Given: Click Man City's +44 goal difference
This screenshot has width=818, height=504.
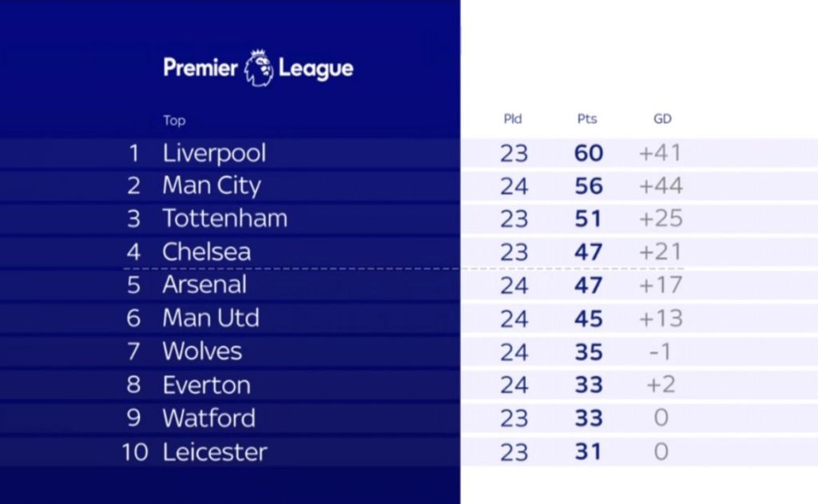Looking at the screenshot, I should click(x=661, y=186).
